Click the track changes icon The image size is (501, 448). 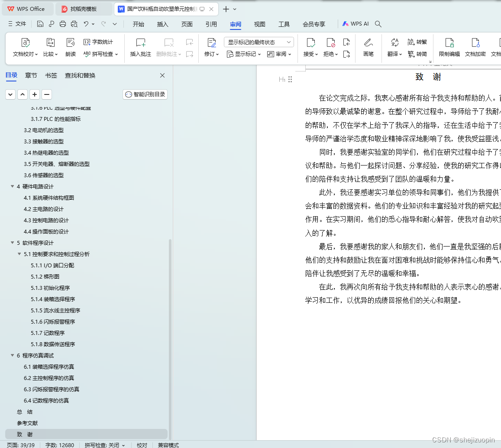point(211,42)
